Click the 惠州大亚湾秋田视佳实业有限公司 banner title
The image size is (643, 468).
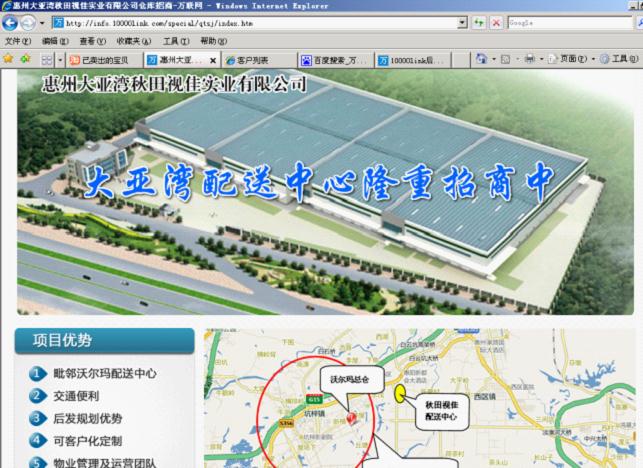(x=174, y=84)
